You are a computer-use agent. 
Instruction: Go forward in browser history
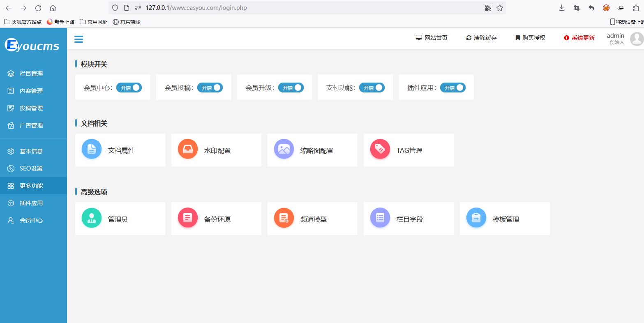tap(23, 8)
